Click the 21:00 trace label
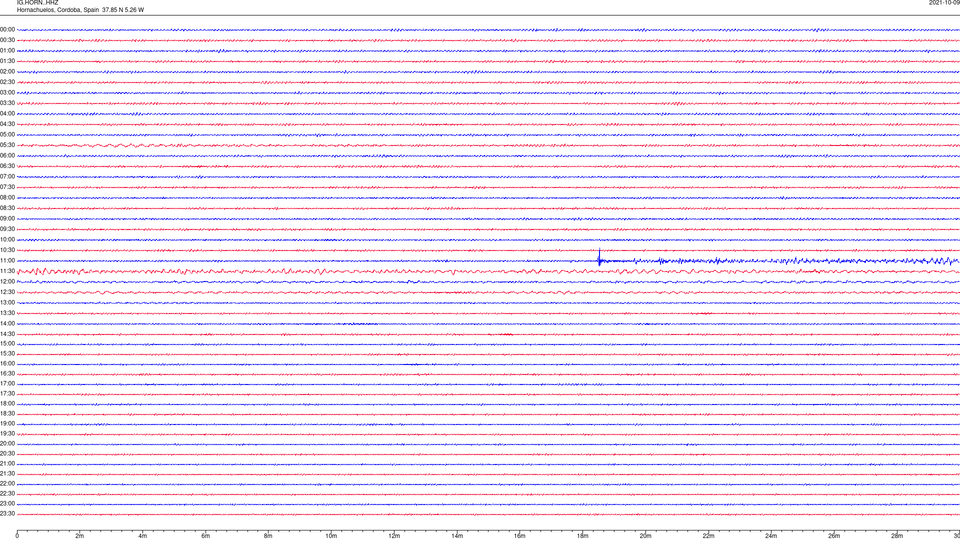 pyautogui.click(x=7, y=463)
